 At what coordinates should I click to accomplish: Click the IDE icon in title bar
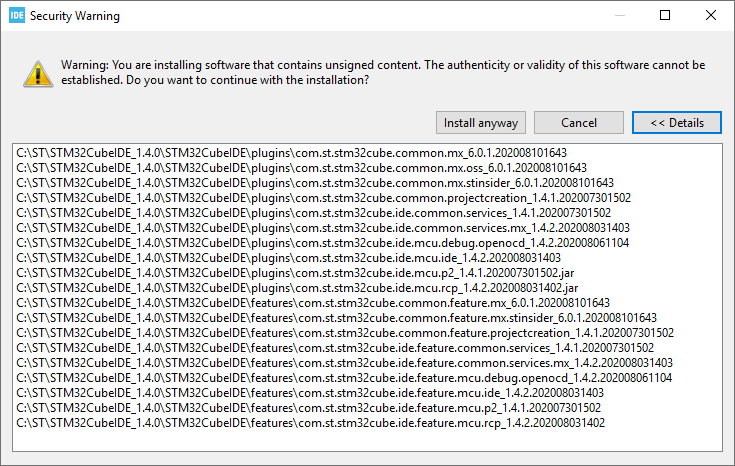coord(17,15)
